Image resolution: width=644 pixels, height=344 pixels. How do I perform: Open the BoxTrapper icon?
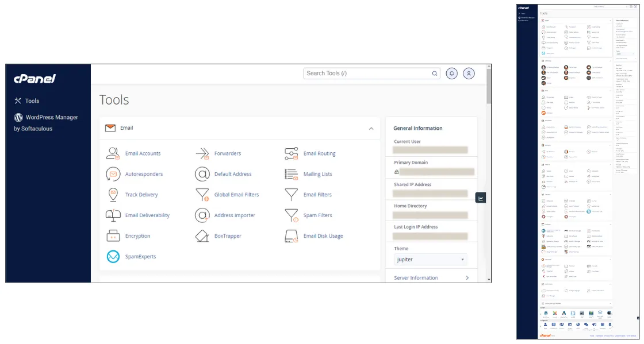(202, 236)
